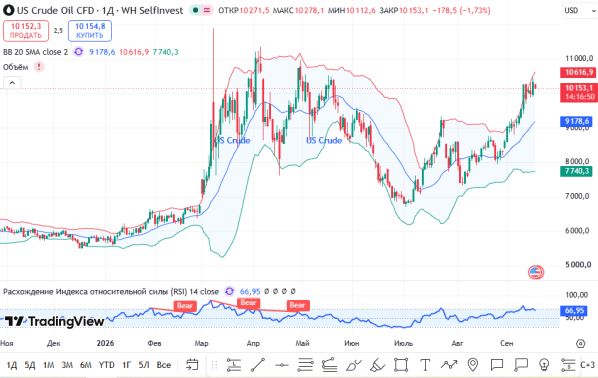Select the idea lightbulb tool
This screenshot has width=598, height=378.
pyautogui.click(x=544, y=365)
